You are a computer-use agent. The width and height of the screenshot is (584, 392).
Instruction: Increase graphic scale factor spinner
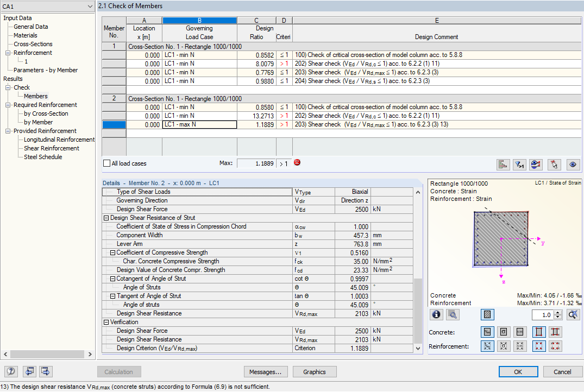[x=557, y=312]
